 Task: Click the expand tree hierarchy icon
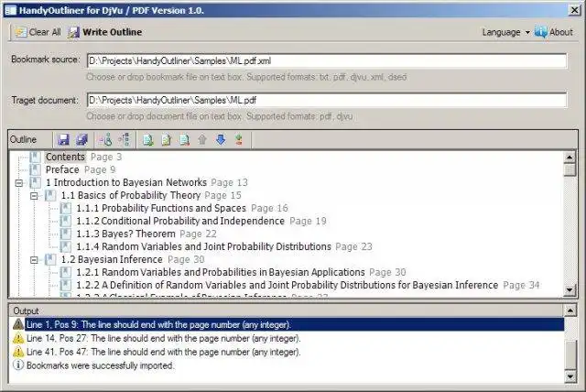click(x=125, y=139)
